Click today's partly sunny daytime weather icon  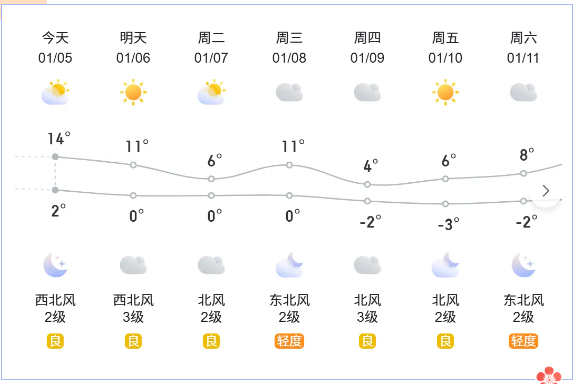pos(55,92)
